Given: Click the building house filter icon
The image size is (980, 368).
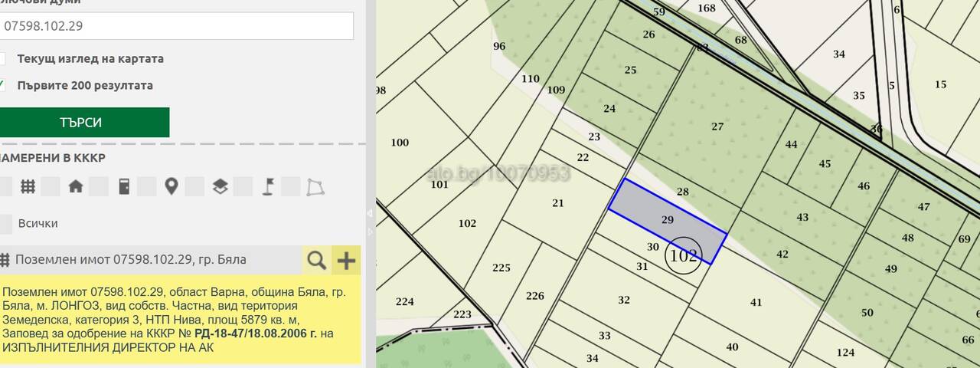Looking at the screenshot, I should (75, 186).
